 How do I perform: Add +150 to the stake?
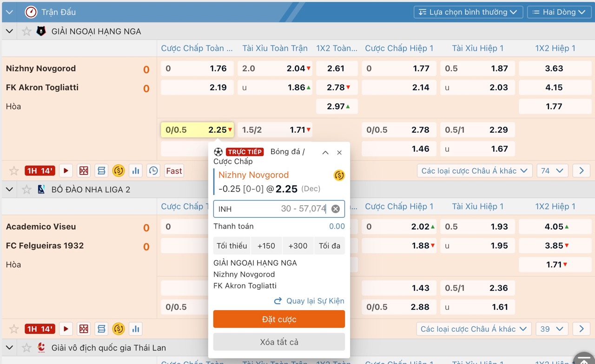(266, 246)
